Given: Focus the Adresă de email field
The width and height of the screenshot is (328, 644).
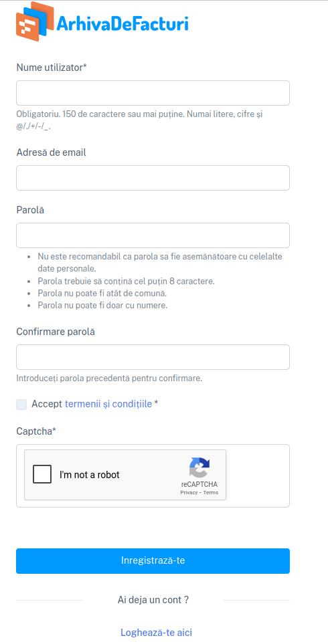Looking at the screenshot, I should click(x=153, y=178).
